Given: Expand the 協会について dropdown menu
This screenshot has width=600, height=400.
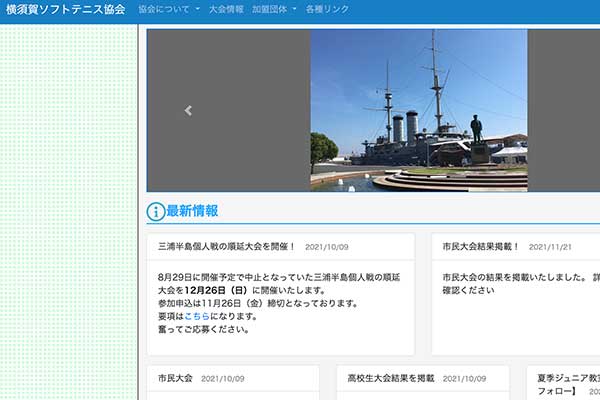Looking at the screenshot, I should (x=168, y=9).
